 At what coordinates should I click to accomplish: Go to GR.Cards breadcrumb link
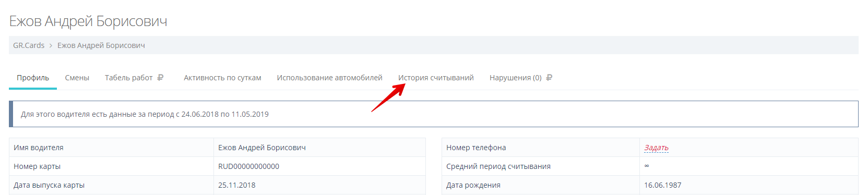[x=29, y=45]
